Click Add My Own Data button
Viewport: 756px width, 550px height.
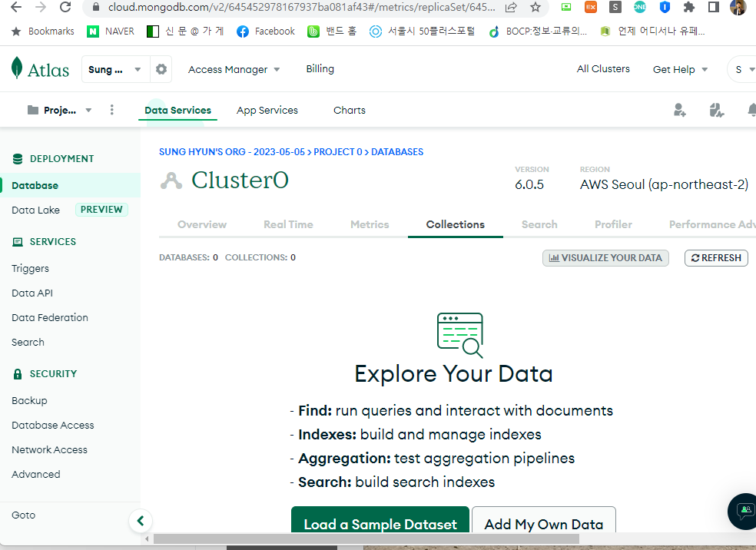543,519
